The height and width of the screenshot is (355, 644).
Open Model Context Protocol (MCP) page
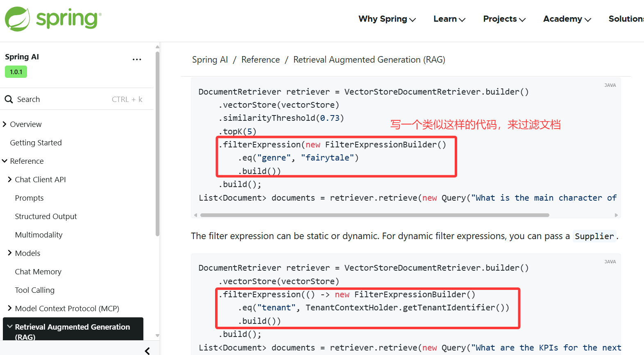[x=67, y=308]
